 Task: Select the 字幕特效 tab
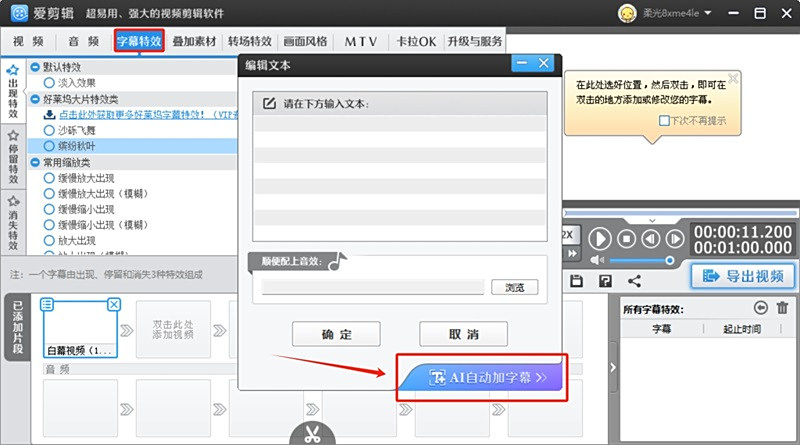tap(139, 41)
